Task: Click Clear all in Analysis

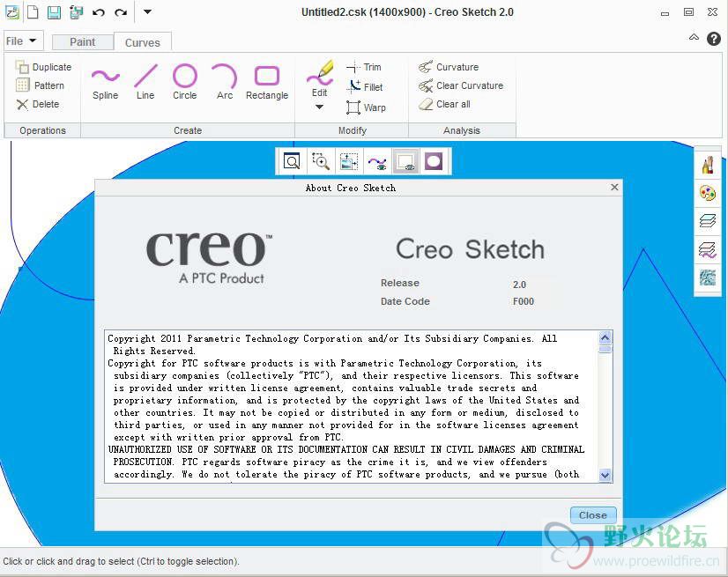Action: [x=444, y=104]
